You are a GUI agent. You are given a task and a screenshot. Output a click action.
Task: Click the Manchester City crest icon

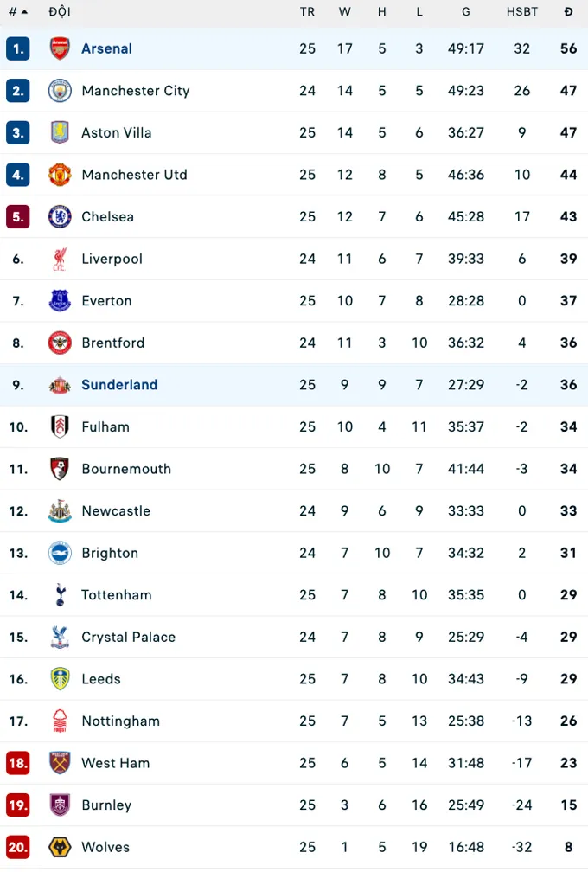tap(60, 91)
